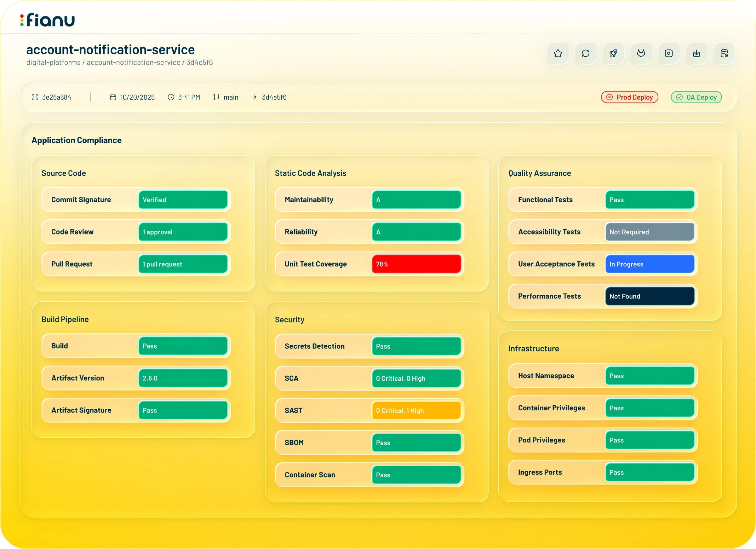Select the Host Namespace row

[x=603, y=376]
